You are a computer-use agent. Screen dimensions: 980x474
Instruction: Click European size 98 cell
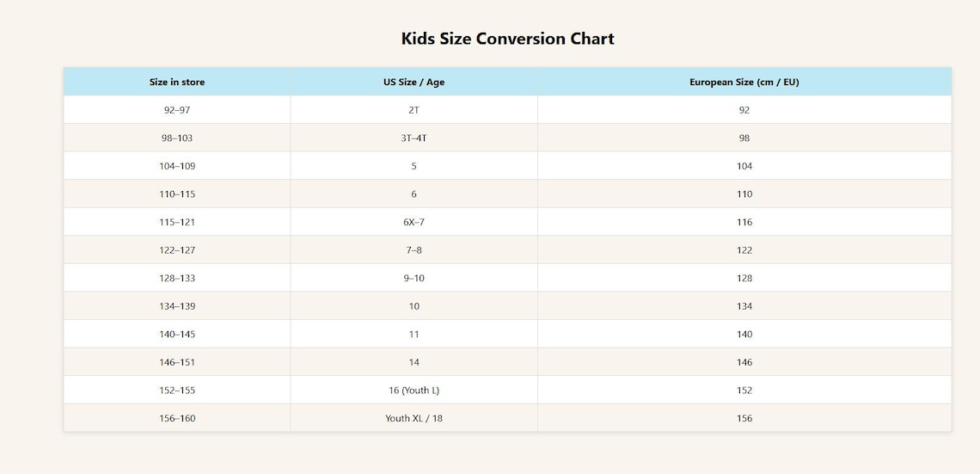pyautogui.click(x=744, y=139)
